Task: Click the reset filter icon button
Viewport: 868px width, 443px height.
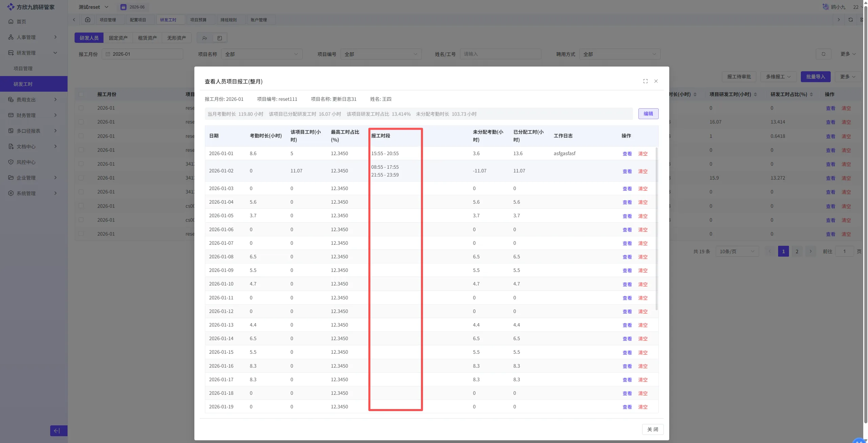Action: tap(823, 54)
